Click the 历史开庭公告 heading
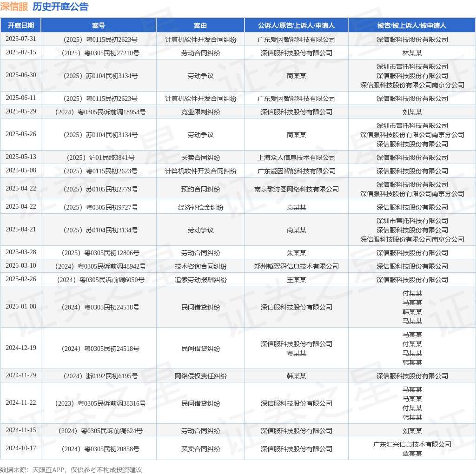Viewport: 476px width, 474px height. 60,7
